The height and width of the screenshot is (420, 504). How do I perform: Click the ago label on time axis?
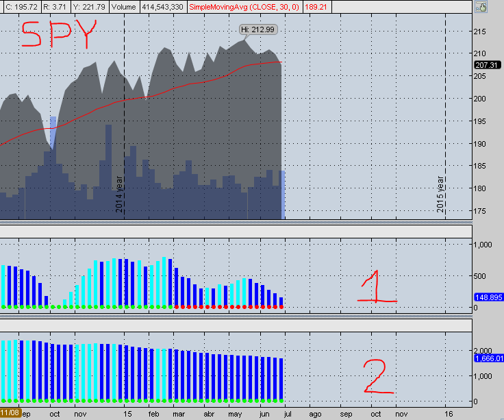[x=315, y=414]
